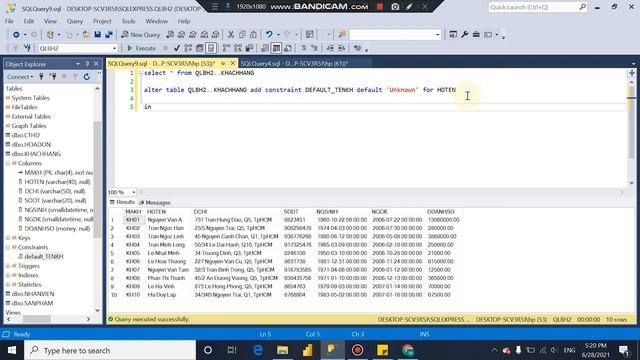
Task: Open Microsoft Edge from the taskbar
Action: click(258, 350)
